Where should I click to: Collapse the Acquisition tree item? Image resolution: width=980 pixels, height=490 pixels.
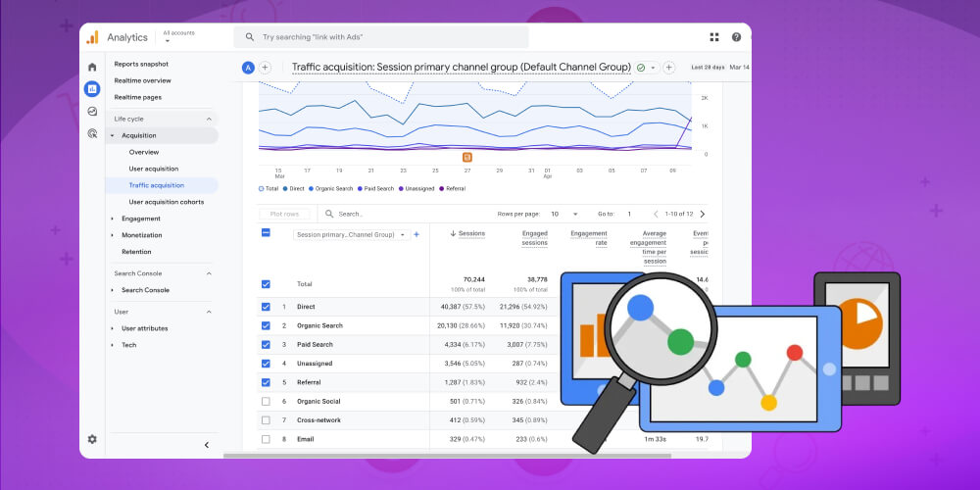[x=113, y=135]
